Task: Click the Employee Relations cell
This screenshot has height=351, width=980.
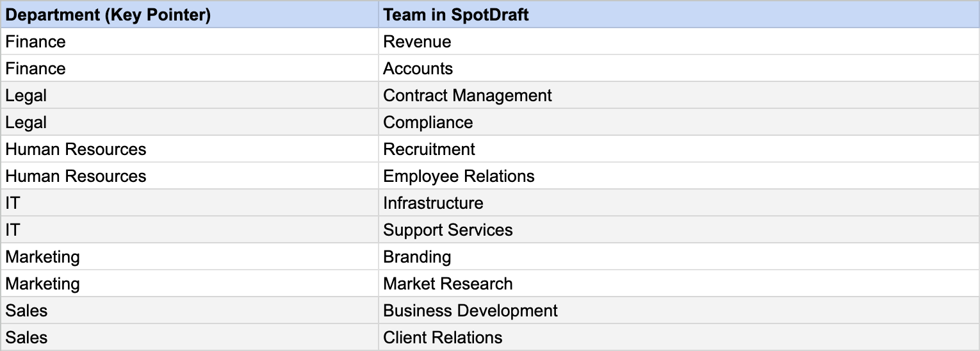Action: [x=459, y=176]
